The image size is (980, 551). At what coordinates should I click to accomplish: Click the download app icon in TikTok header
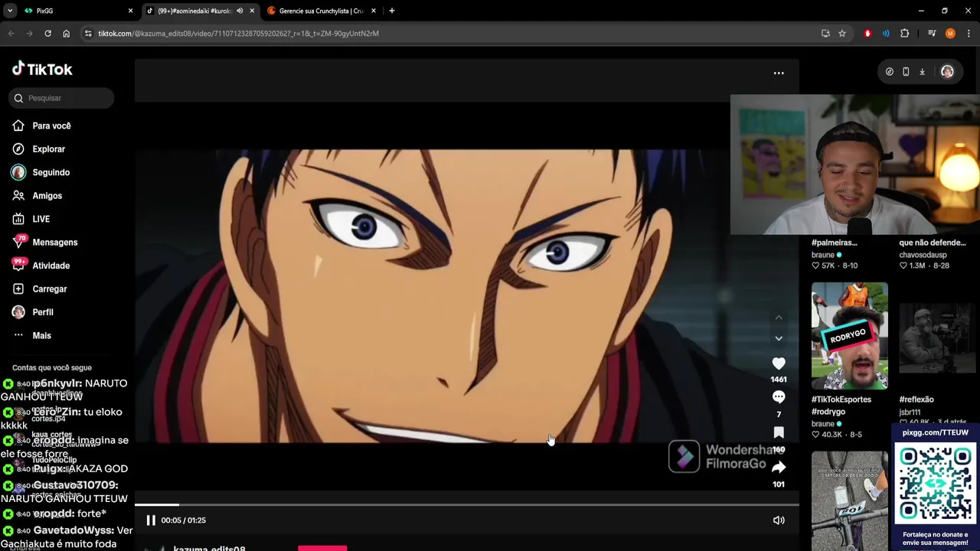tap(922, 72)
